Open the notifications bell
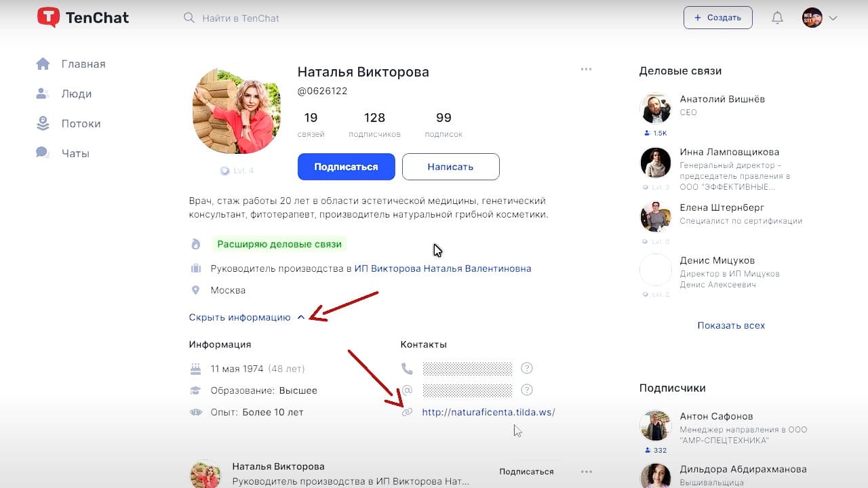 [778, 18]
